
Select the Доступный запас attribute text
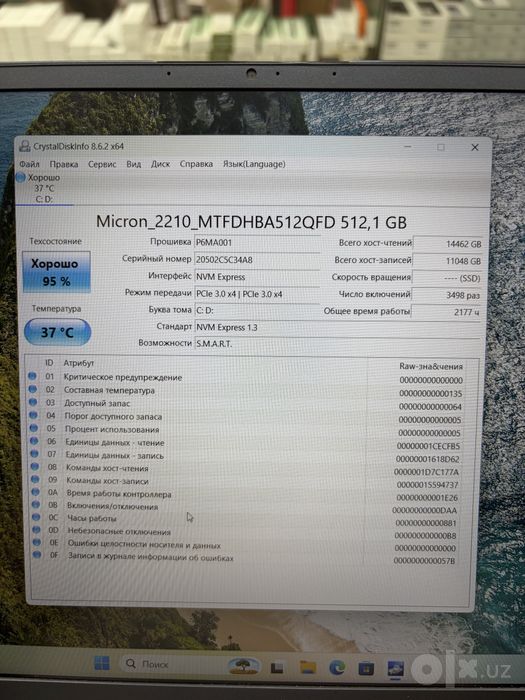[97, 403]
